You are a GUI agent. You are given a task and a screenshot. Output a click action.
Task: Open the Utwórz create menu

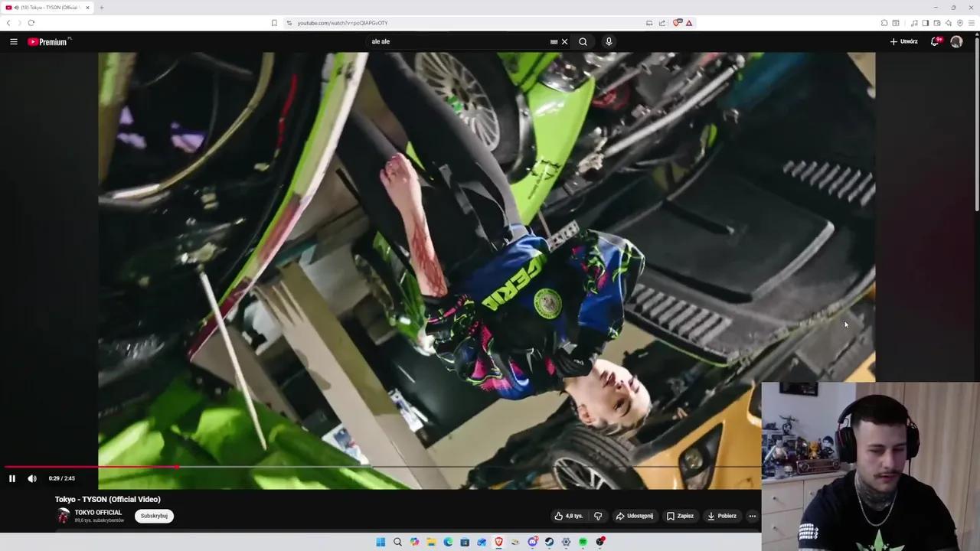pyautogui.click(x=904, y=41)
